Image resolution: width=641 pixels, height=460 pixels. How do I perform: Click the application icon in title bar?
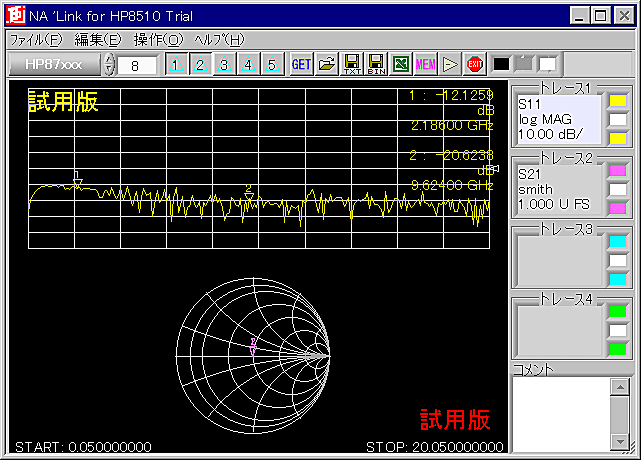tap(16, 16)
